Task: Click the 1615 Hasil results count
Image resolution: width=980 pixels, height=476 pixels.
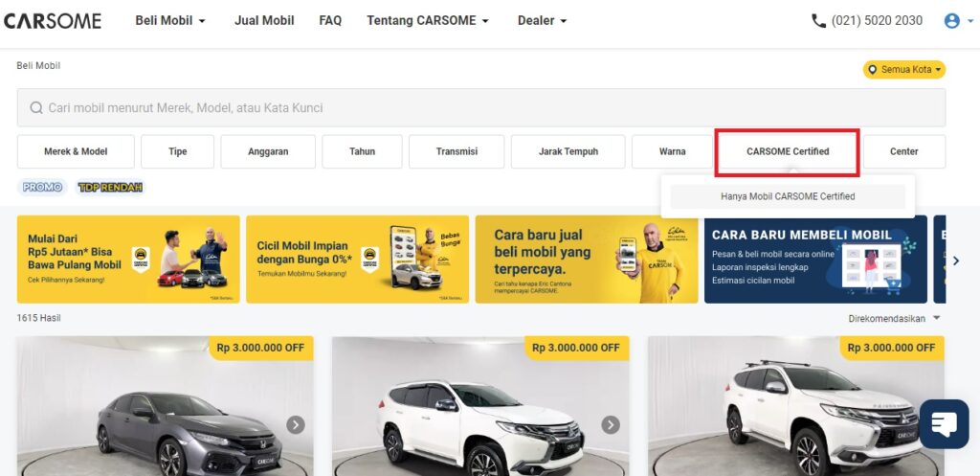Action: [x=38, y=318]
